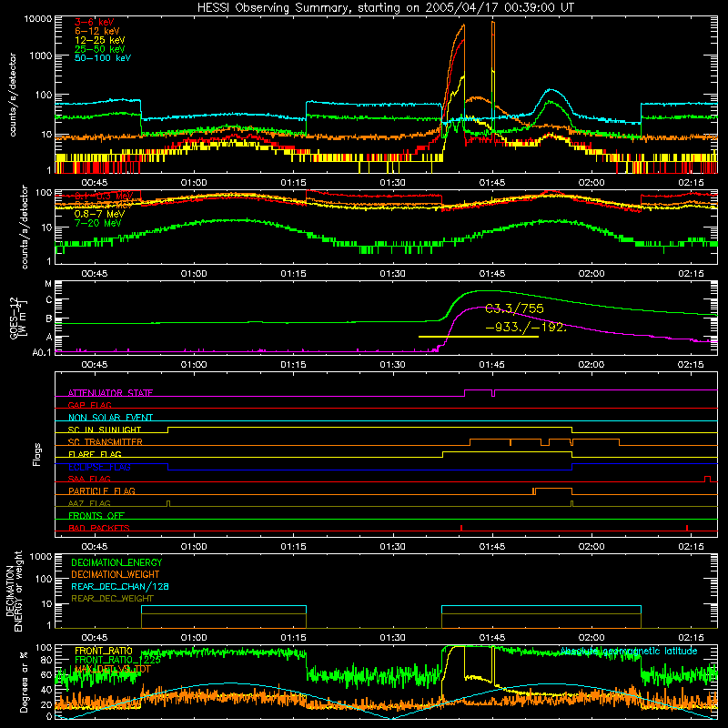Image resolution: width=728 pixels, height=728 pixels.
Task: Select the REAR_DEC_WEIGHT legend label
Action: tap(112, 599)
